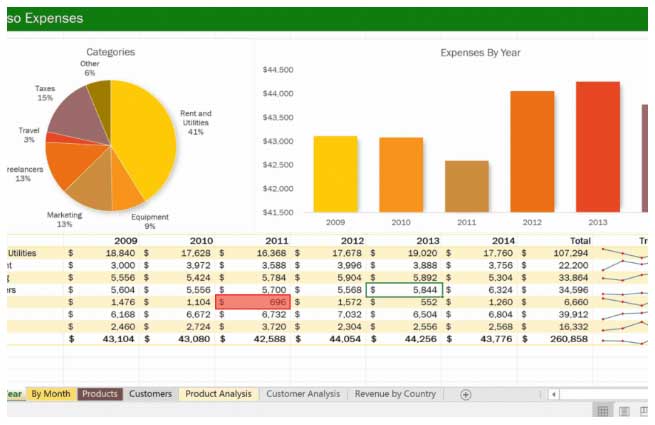
Task: Select the 2013 cell containing 5,844
Action: click(404, 289)
